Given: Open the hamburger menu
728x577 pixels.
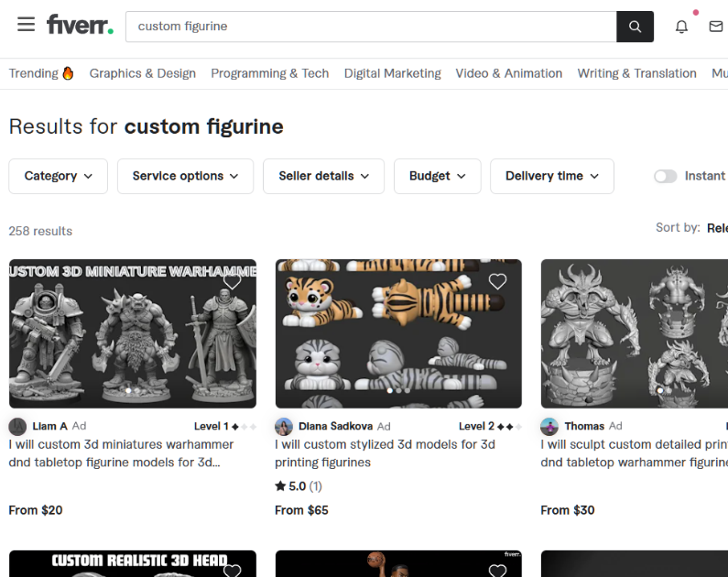Looking at the screenshot, I should point(26,24).
